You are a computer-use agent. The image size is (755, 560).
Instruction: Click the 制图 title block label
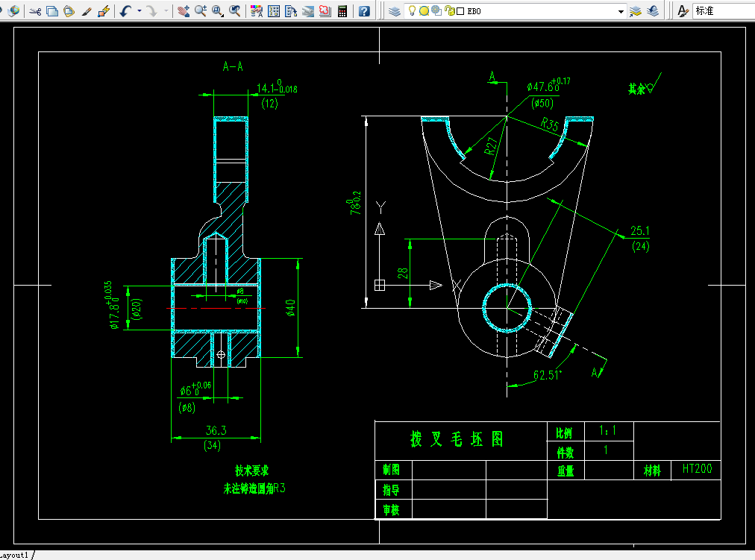click(x=391, y=469)
